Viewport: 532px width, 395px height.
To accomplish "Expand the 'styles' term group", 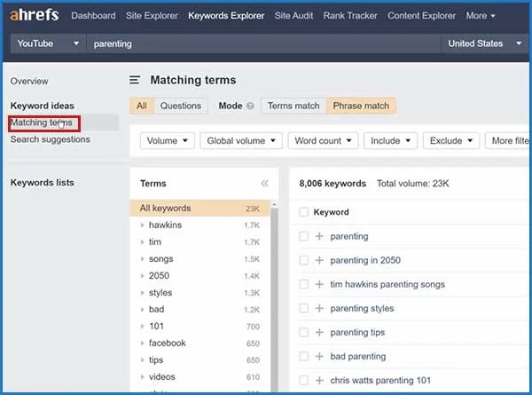I will (x=142, y=292).
